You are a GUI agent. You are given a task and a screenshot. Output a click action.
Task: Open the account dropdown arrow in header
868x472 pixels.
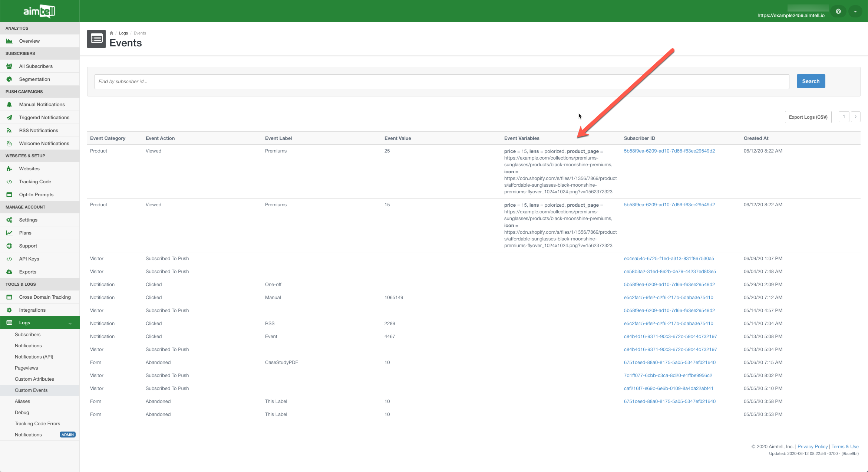click(855, 11)
